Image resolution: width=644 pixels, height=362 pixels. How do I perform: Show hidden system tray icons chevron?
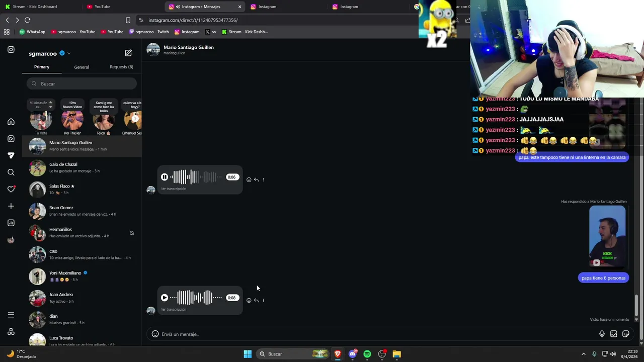(x=584, y=354)
